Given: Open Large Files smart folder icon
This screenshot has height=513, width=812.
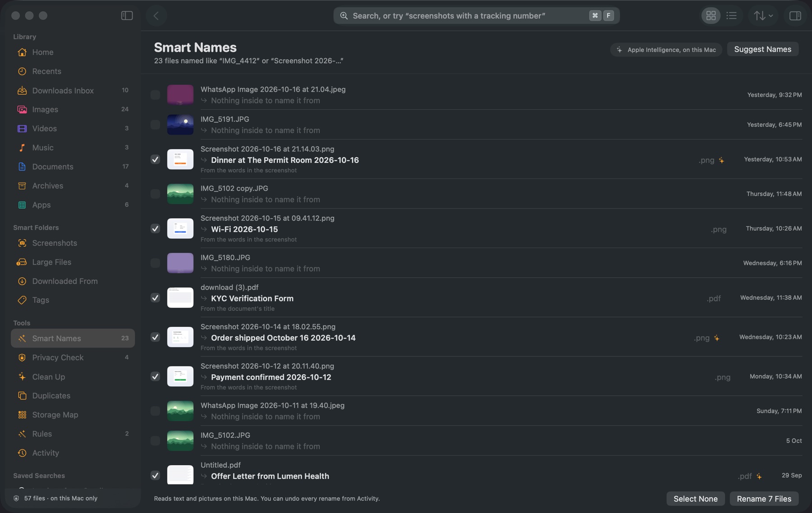Looking at the screenshot, I should [x=22, y=262].
